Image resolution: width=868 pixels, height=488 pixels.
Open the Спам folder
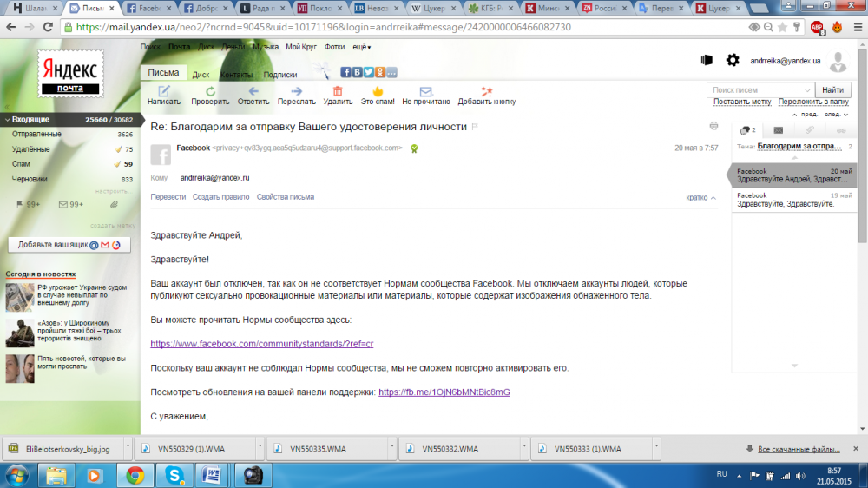tap(22, 163)
